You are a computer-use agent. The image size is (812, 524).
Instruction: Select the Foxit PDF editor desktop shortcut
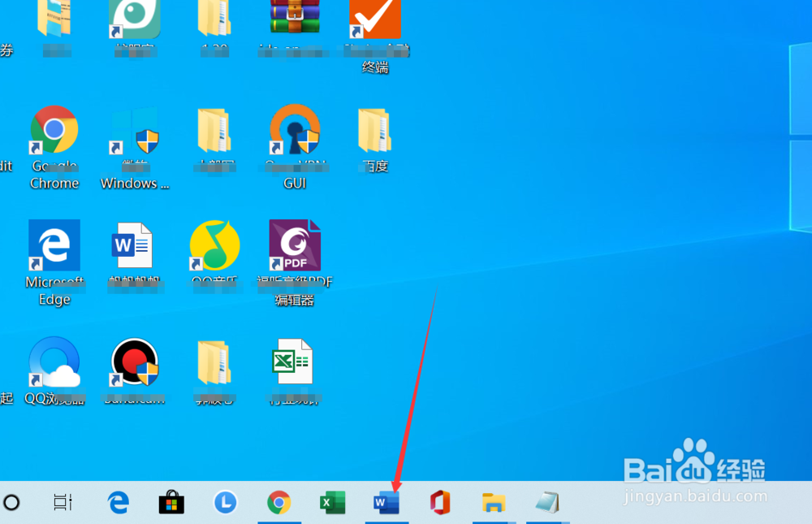coord(295,245)
